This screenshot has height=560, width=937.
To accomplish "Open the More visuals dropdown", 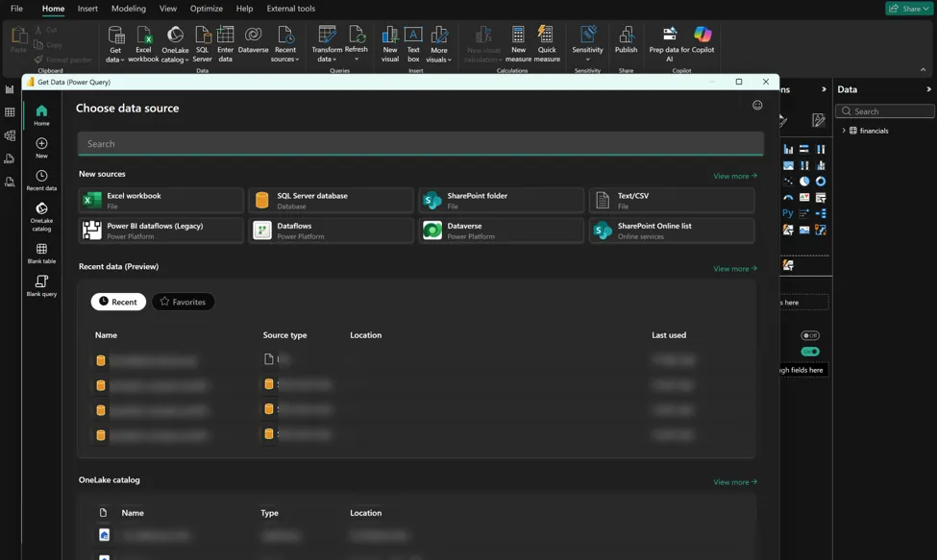I will point(438,44).
